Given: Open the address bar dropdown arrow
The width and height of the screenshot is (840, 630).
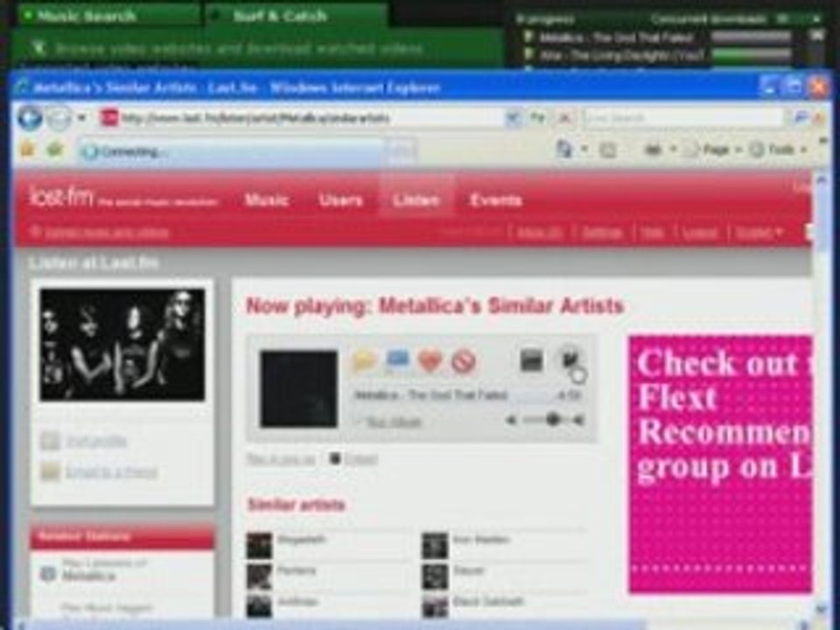Looking at the screenshot, I should (x=513, y=118).
